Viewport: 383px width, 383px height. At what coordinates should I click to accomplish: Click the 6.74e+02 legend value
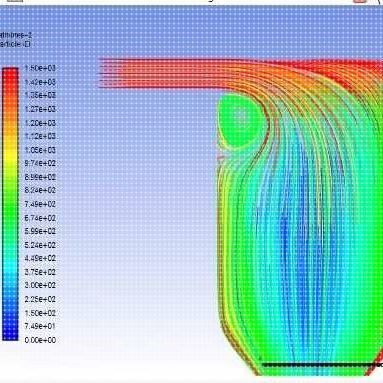point(40,218)
